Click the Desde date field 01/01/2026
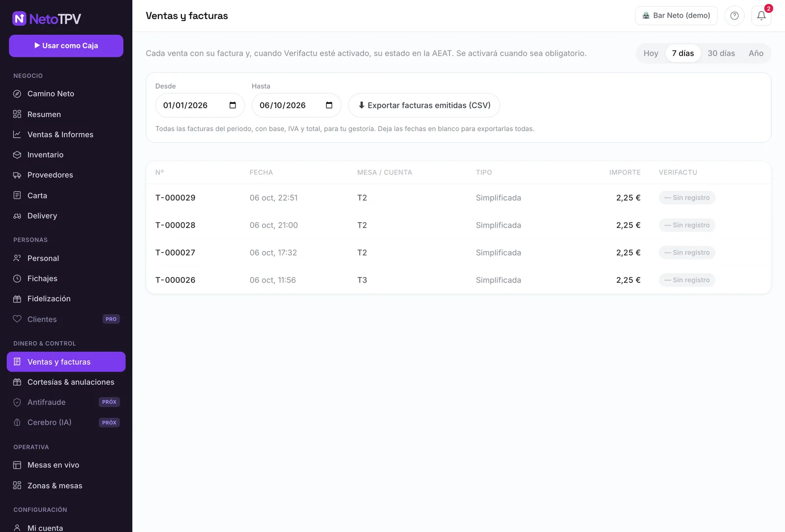This screenshot has height=532, width=785. 200,105
